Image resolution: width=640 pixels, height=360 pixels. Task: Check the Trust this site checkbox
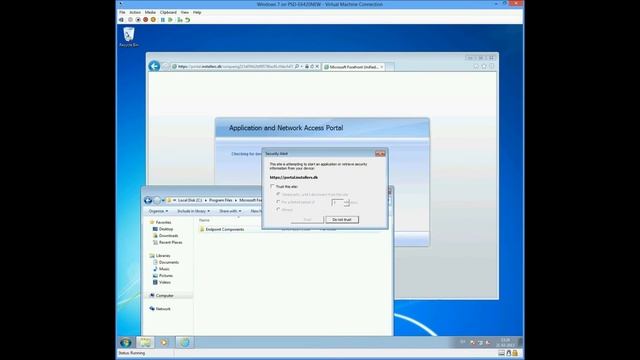click(272, 187)
